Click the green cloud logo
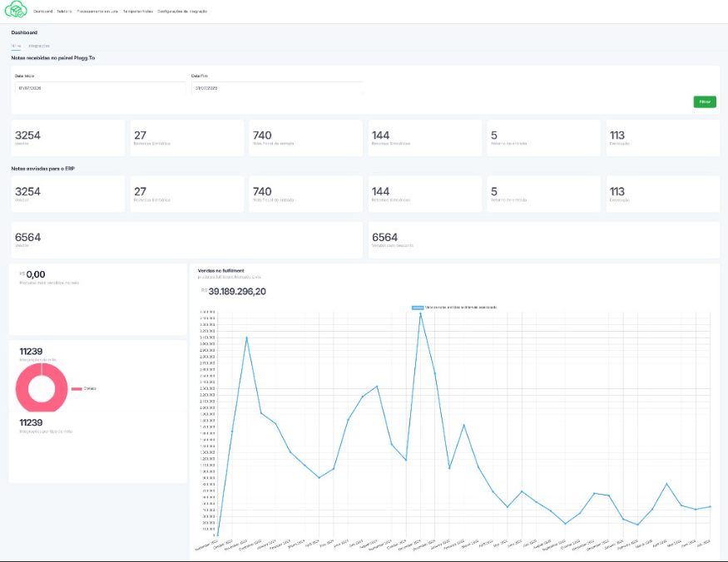The width and height of the screenshot is (728, 562). pos(16,9)
